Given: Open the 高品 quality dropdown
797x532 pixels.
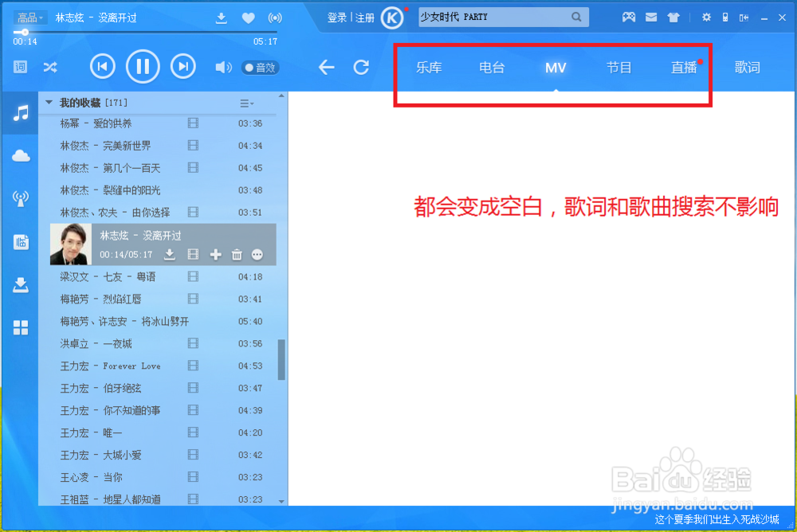Looking at the screenshot, I should pyautogui.click(x=29, y=18).
